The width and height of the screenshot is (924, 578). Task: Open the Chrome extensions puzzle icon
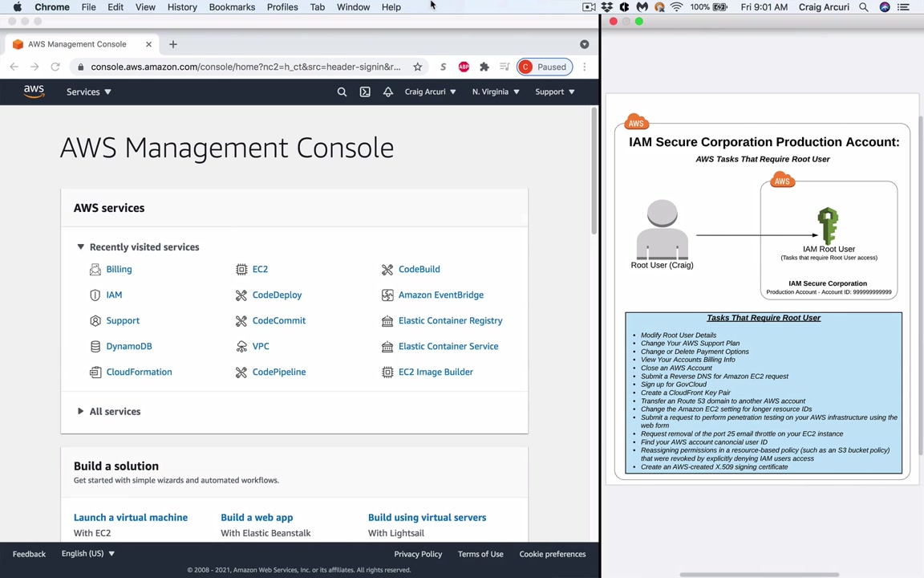[484, 67]
